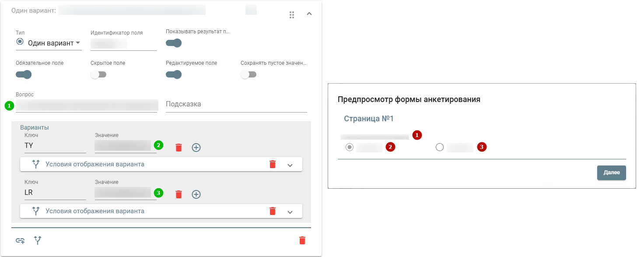Toggle the 'Обязательное поле' switch
This screenshot has height=257, width=644.
[x=24, y=74]
